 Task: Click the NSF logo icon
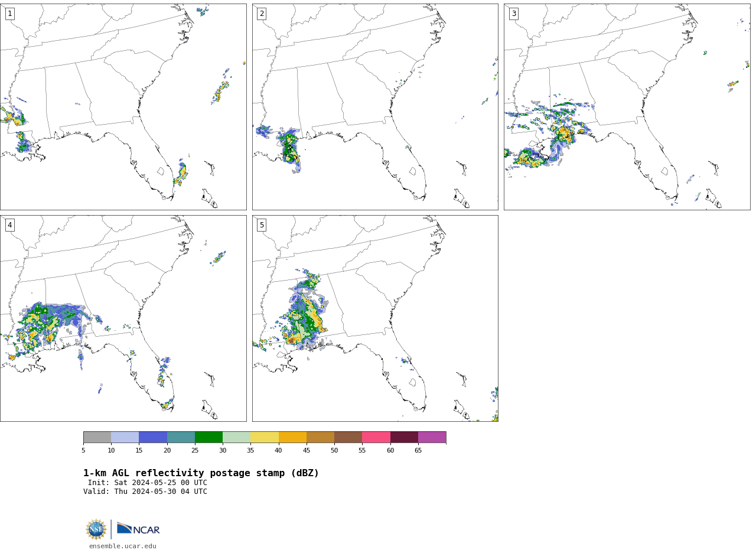click(96, 529)
